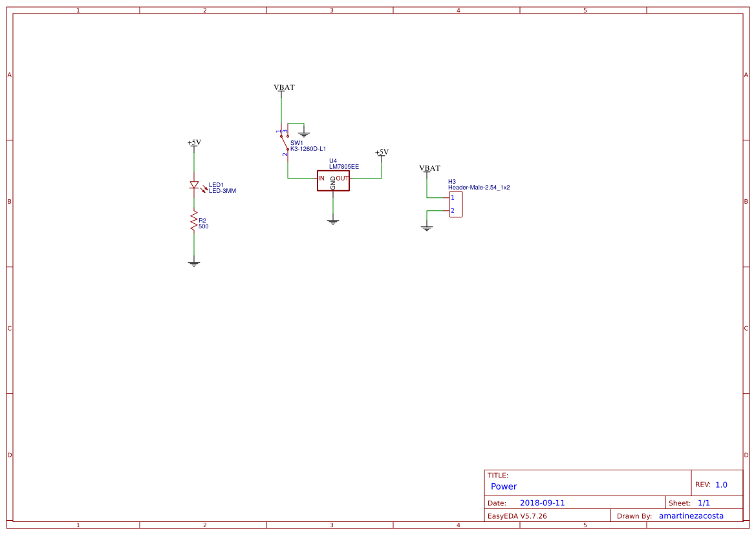Image resolution: width=756 pixels, height=535 pixels.
Task: Select the H3 1x2 male header symbol
Action: click(x=457, y=204)
